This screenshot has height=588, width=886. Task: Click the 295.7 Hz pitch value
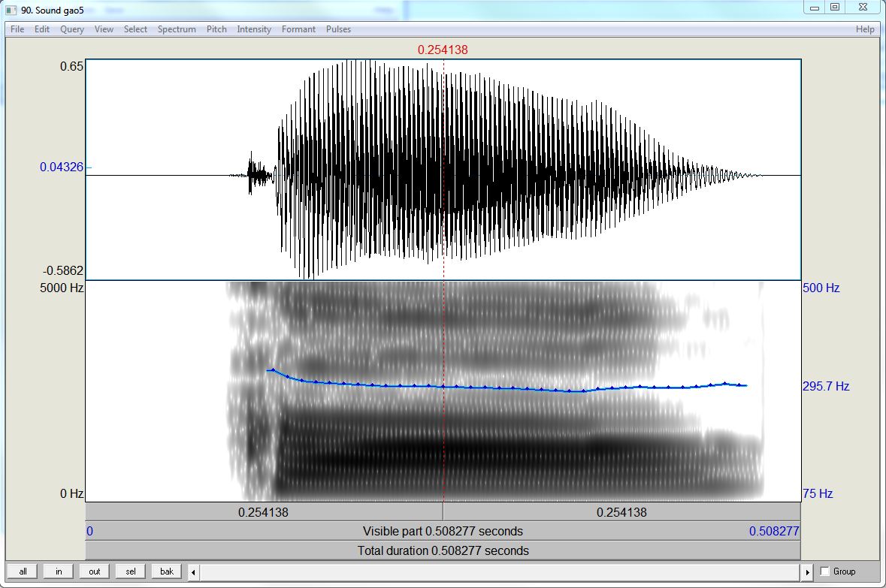click(x=826, y=386)
